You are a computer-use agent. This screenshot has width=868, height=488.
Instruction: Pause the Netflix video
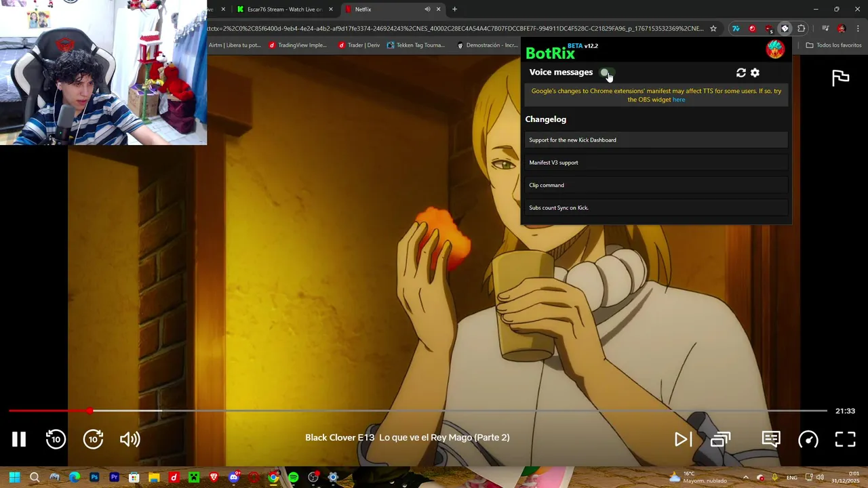tap(19, 439)
